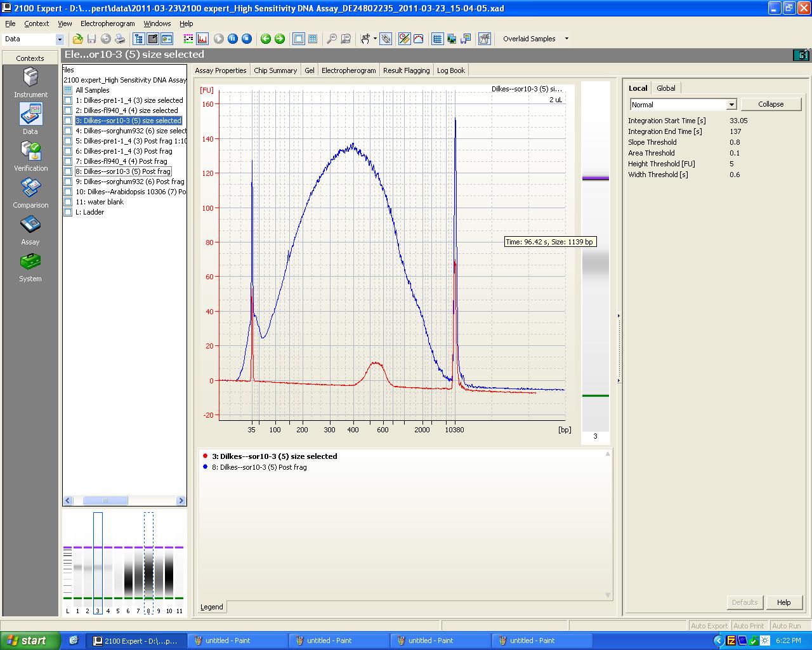Click the pause playback button
Image resolution: width=812 pixels, height=650 pixels.
click(233, 39)
